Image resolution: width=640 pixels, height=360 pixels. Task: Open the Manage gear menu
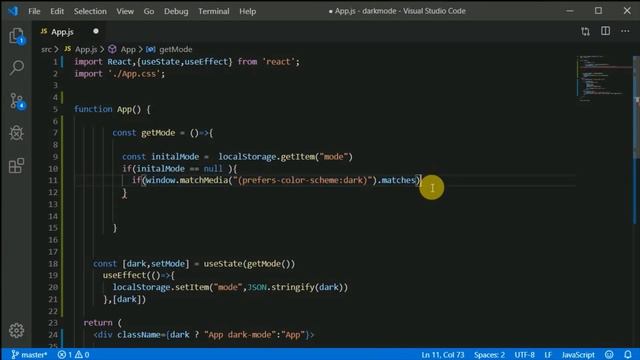pyautogui.click(x=16, y=330)
